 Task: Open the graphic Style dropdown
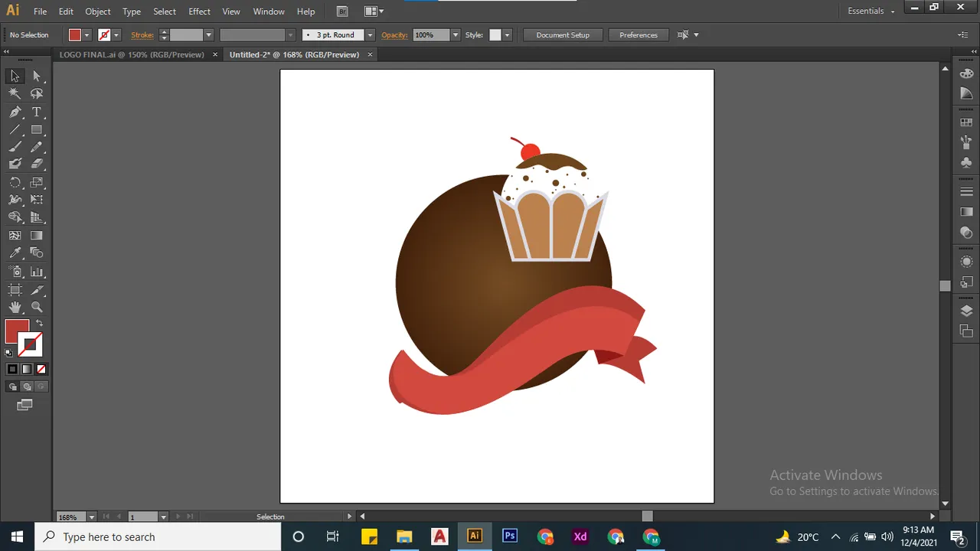507,35
